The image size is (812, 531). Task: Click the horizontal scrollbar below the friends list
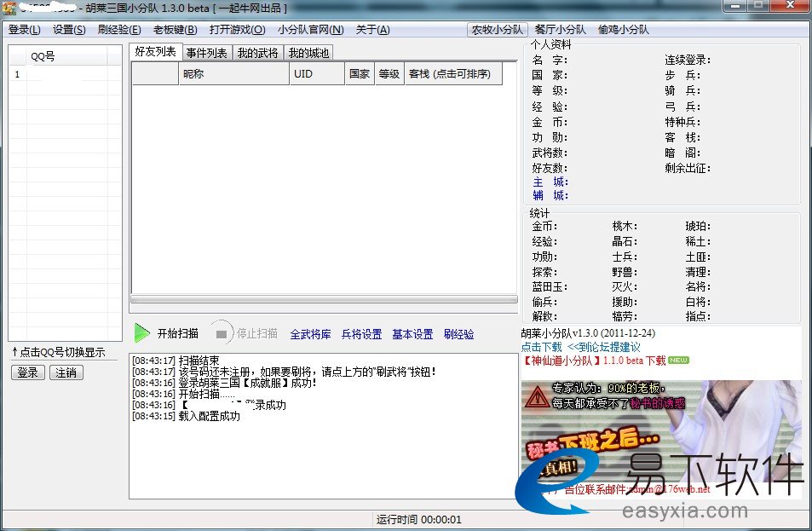coord(324,299)
